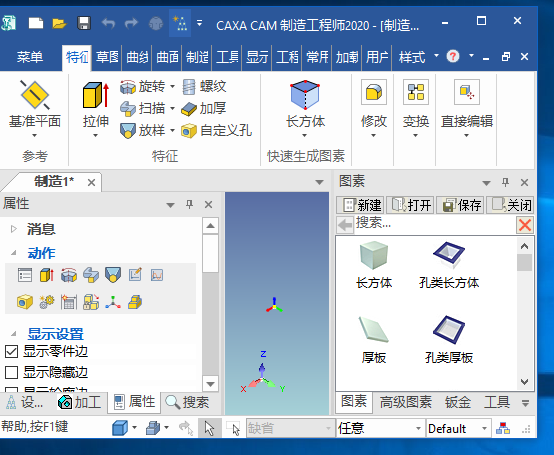Image resolution: width=554 pixels, height=455 pixels.
Task: Switch to the 加工 bottom tab
Action: 79,402
